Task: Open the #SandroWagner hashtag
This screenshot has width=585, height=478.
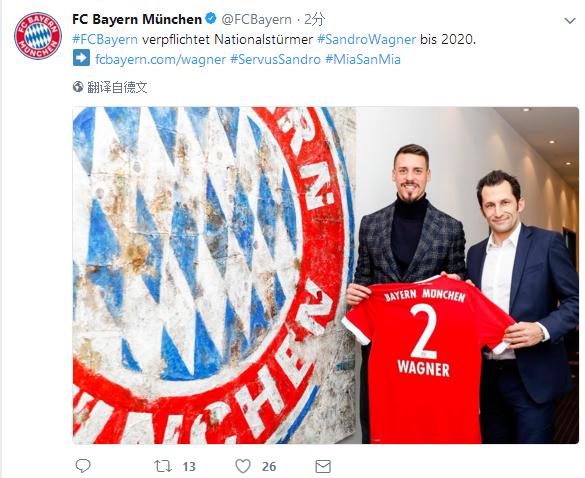Action: click(x=366, y=39)
